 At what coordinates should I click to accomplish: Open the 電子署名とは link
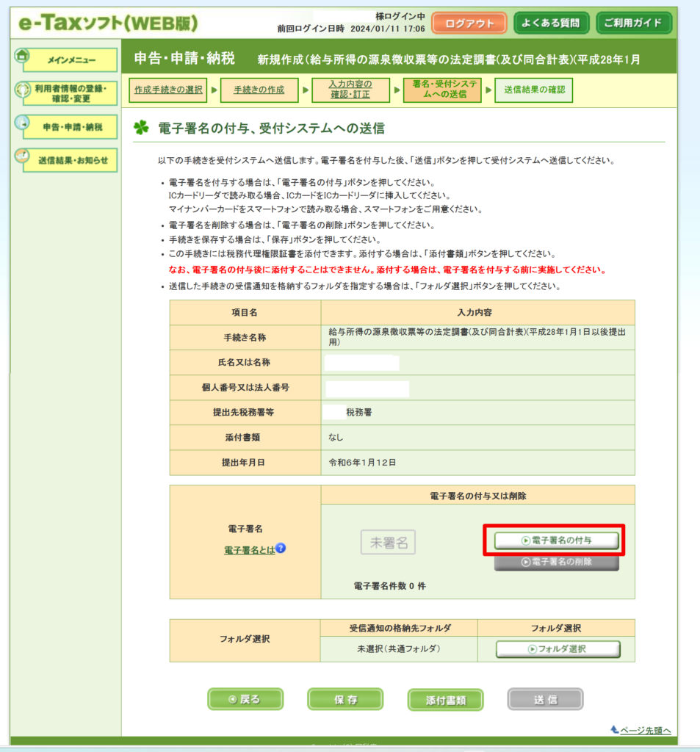pyautogui.click(x=249, y=549)
